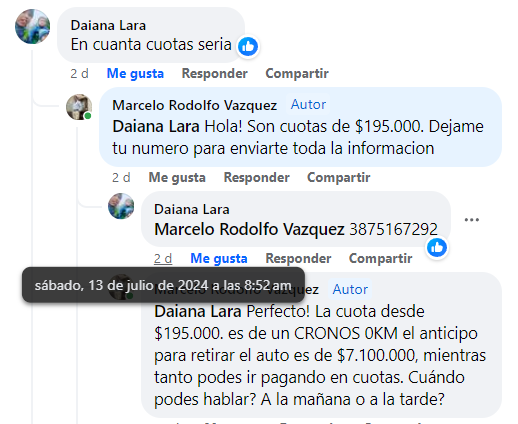The image size is (518, 424).
Task: Reply to Daiana's 'En cuanta cuotas seria' comment
Action: click(x=215, y=74)
